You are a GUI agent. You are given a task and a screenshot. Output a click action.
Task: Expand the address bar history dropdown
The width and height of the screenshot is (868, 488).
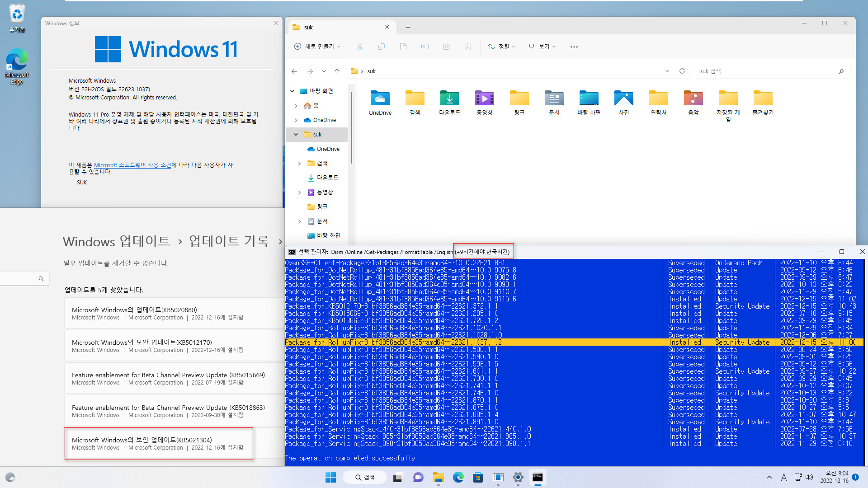(x=667, y=71)
